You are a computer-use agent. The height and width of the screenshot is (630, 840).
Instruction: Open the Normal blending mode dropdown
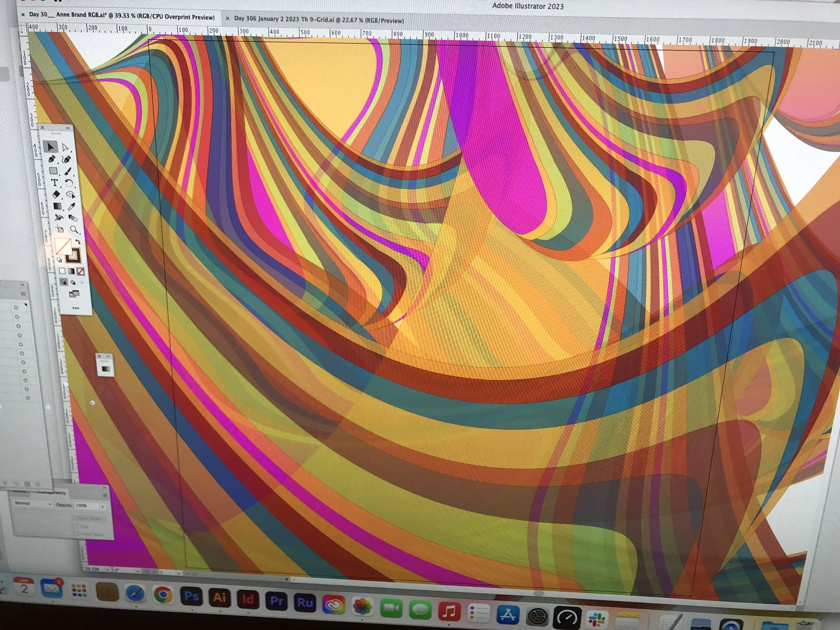point(33,504)
